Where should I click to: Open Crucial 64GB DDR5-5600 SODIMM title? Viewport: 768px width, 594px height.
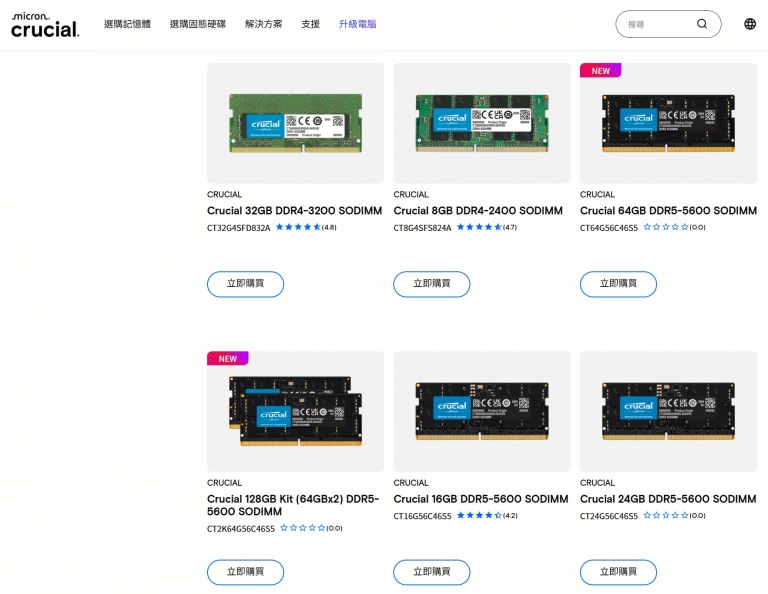pos(668,211)
